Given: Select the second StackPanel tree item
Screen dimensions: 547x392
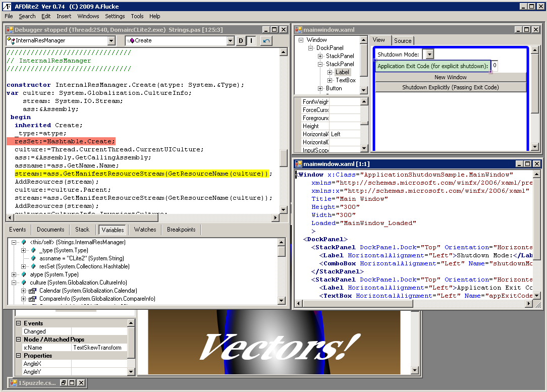Looking at the screenshot, I should (x=340, y=64).
